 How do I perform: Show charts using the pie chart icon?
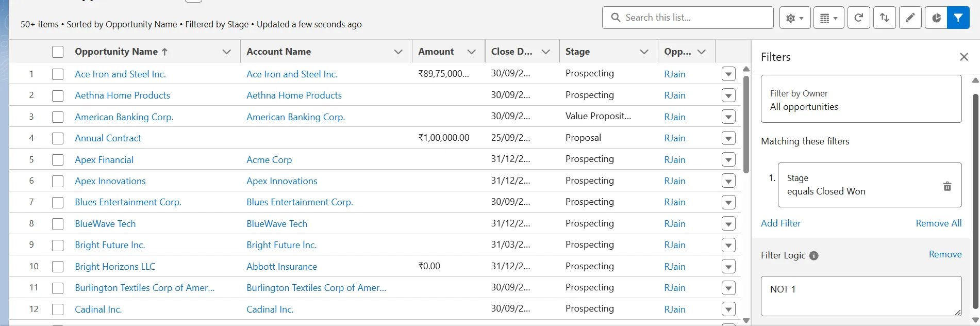click(x=936, y=18)
